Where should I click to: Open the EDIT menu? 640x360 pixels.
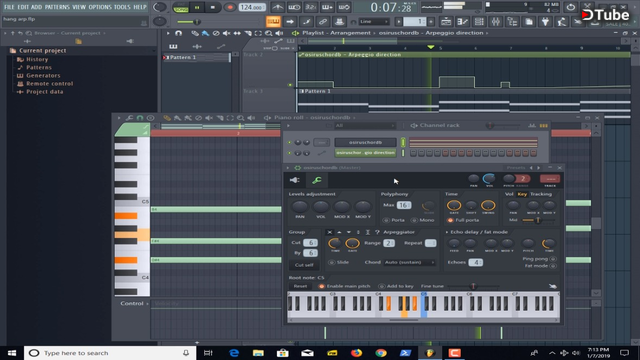tap(23, 7)
